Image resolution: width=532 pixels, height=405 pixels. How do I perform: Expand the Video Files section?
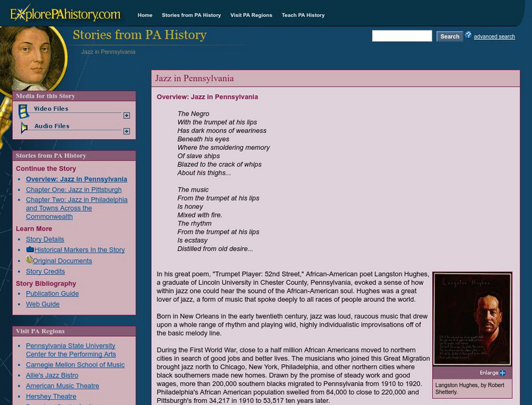click(126, 115)
